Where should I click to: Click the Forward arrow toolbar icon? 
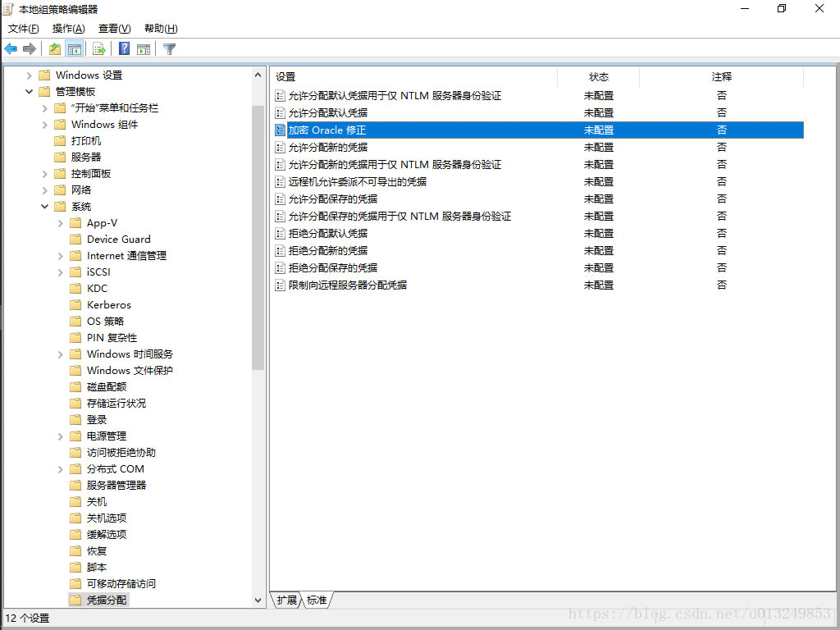coord(30,49)
